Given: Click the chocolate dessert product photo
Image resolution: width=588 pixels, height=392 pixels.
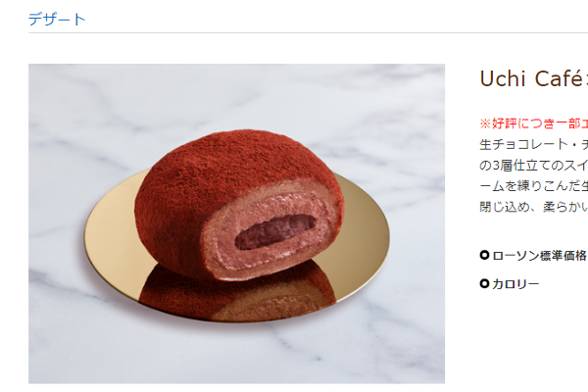Looking at the screenshot, I should [x=236, y=223].
